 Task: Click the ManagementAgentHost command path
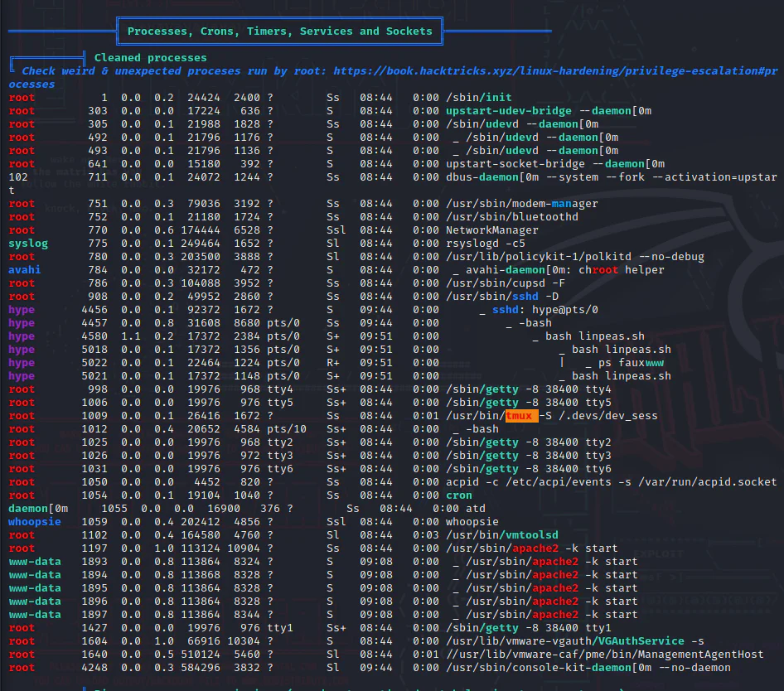(604, 655)
